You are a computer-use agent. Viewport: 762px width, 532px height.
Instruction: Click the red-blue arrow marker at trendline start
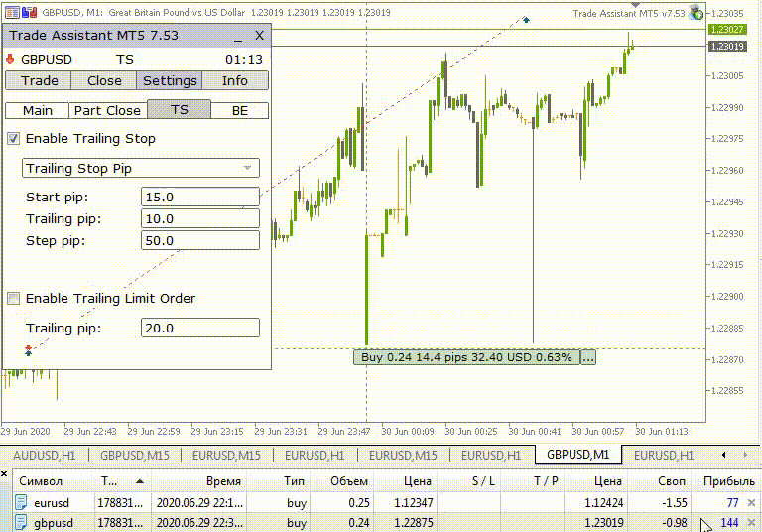point(28,350)
